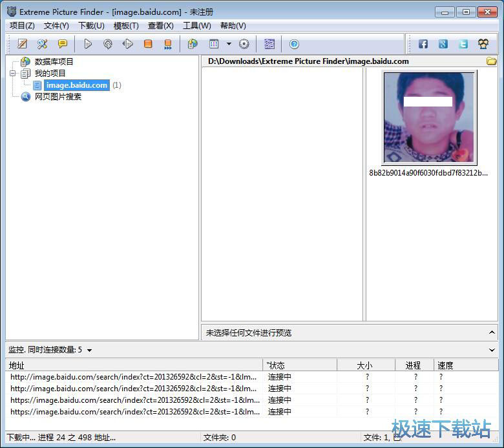Click the yellow comment bubble icon

click(x=62, y=44)
